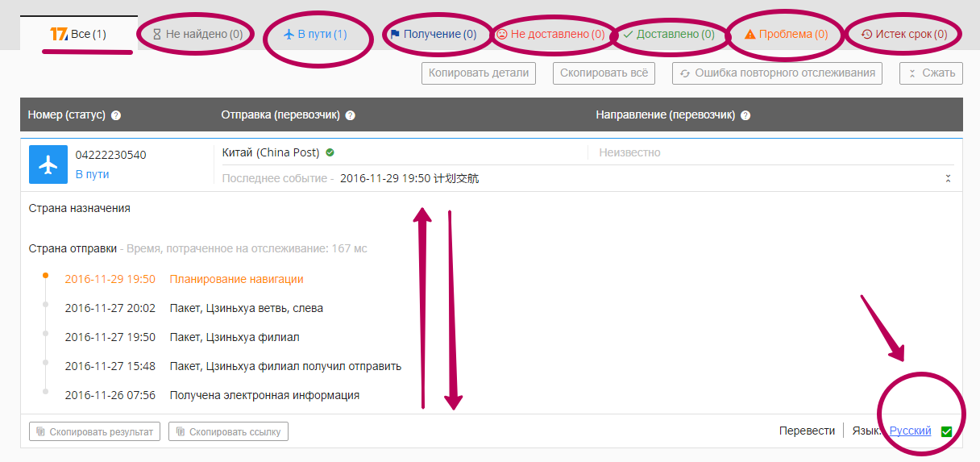Click the orange 'Планирование навигации' event
Image resolution: width=980 pixels, height=462 pixels.
click(236, 279)
